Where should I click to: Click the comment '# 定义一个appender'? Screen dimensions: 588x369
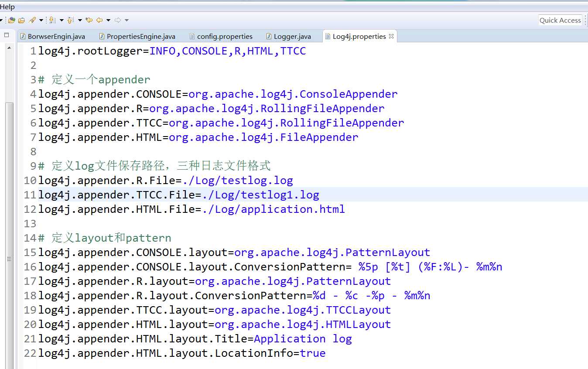coord(94,80)
